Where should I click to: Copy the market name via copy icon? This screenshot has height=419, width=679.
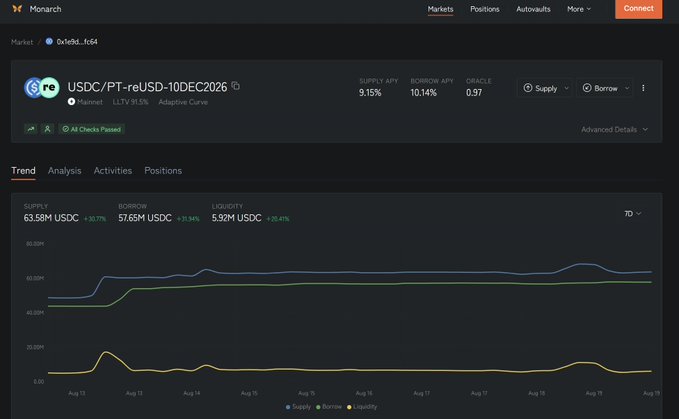tap(236, 86)
